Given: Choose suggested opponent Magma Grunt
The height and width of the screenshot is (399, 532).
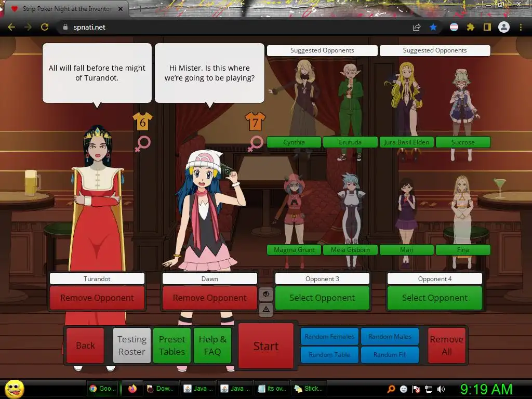Looking at the screenshot, I should [x=294, y=250].
